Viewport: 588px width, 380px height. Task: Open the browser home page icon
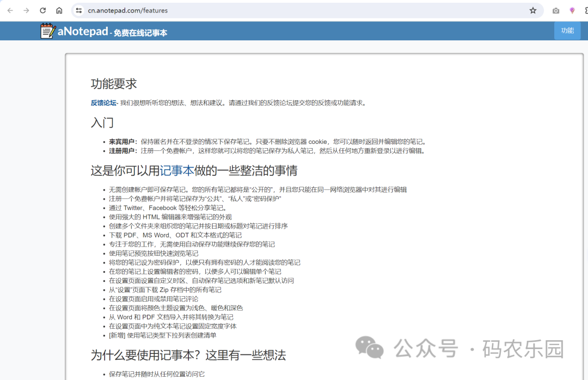click(59, 10)
